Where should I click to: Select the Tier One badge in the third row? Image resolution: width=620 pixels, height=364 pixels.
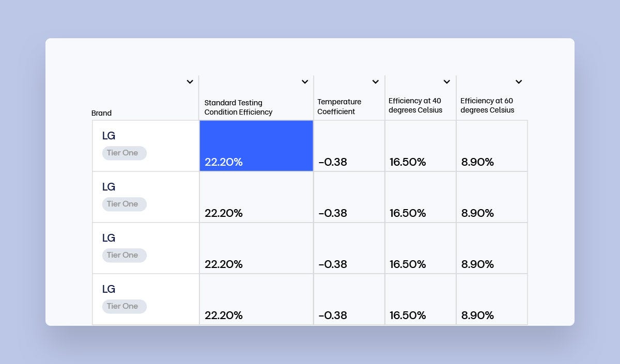coord(124,255)
